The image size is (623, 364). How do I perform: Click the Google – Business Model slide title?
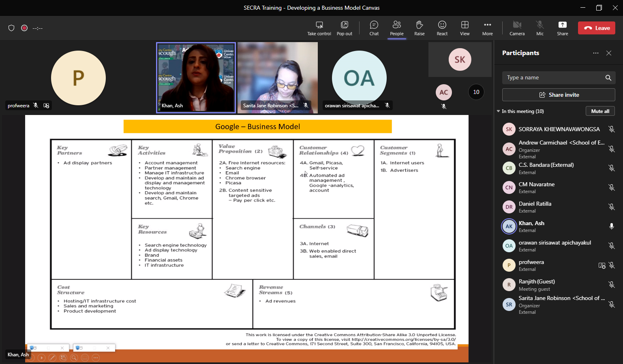point(258,126)
